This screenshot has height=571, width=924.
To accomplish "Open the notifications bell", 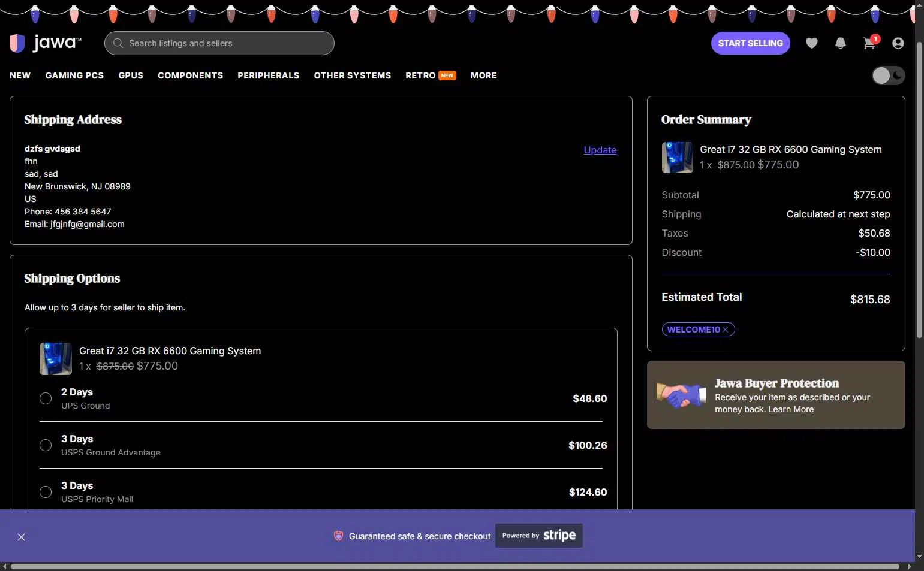I will 840,43.
